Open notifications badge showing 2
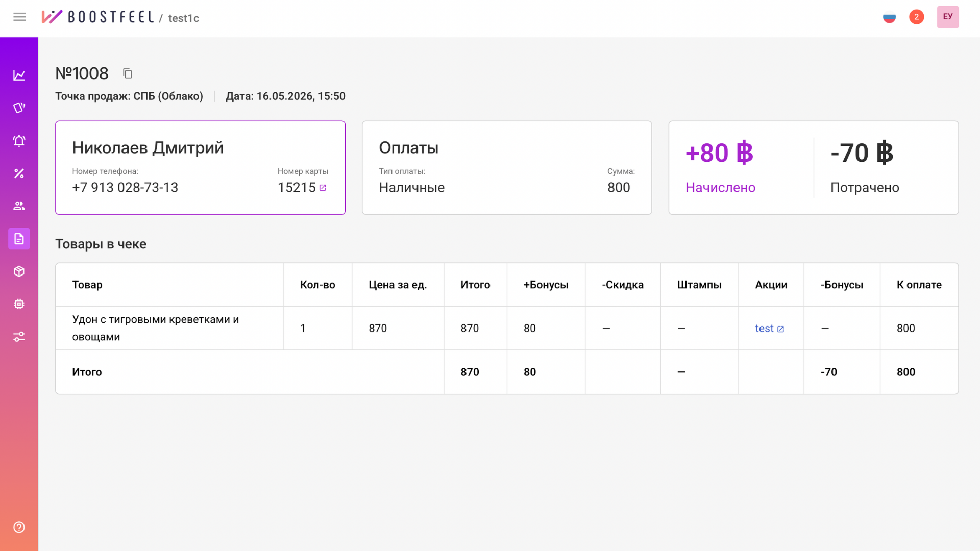The image size is (980, 551). click(x=916, y=17)
